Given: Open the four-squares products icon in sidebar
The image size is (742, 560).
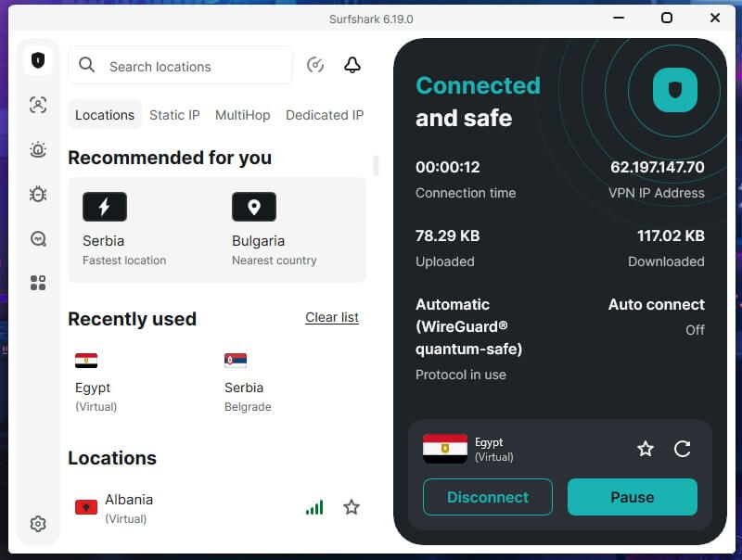Looking at the screenshot, I should click(x=38, y=283).
